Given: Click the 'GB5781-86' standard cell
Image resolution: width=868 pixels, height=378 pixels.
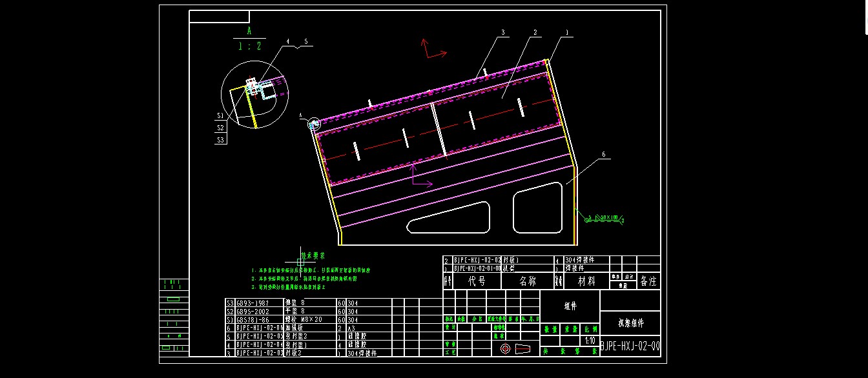Looking at the screenshot, I should (258, 319).
